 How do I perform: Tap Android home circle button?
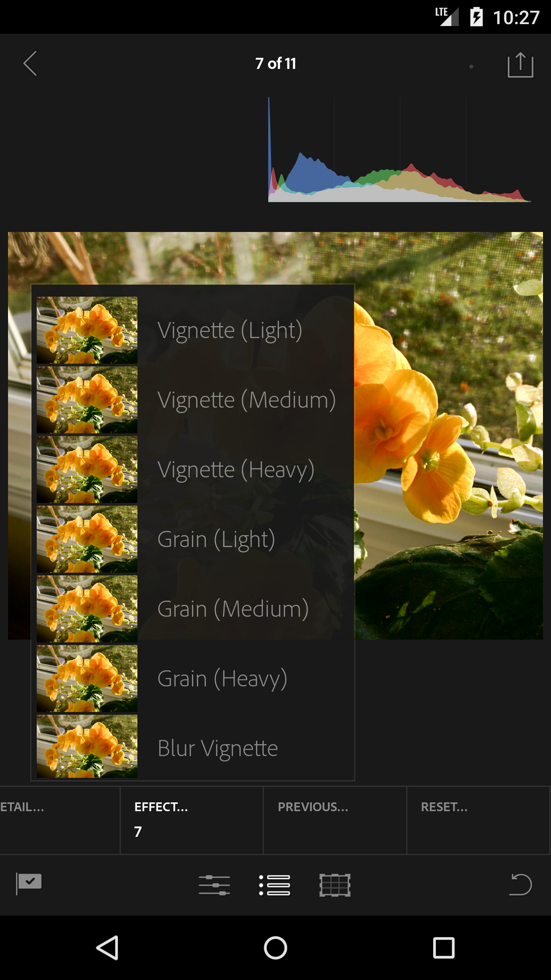pyautogui.click(x=275, y=948)
